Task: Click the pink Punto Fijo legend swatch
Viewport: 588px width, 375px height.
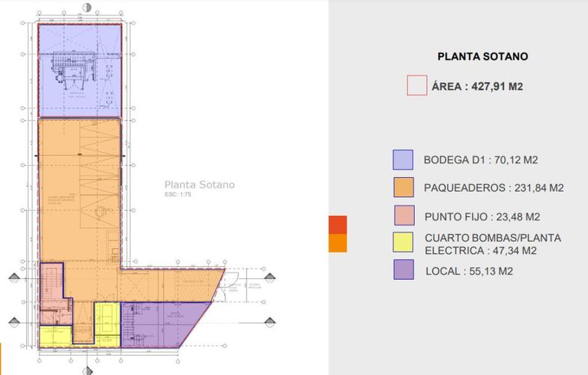Action: click(404, 215)
